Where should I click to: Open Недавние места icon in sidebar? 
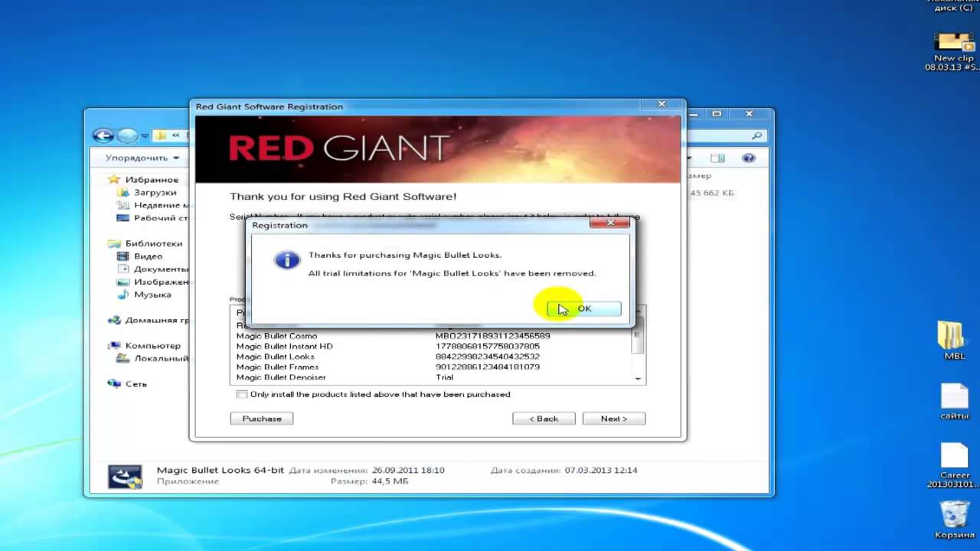(x=122, y=205)
